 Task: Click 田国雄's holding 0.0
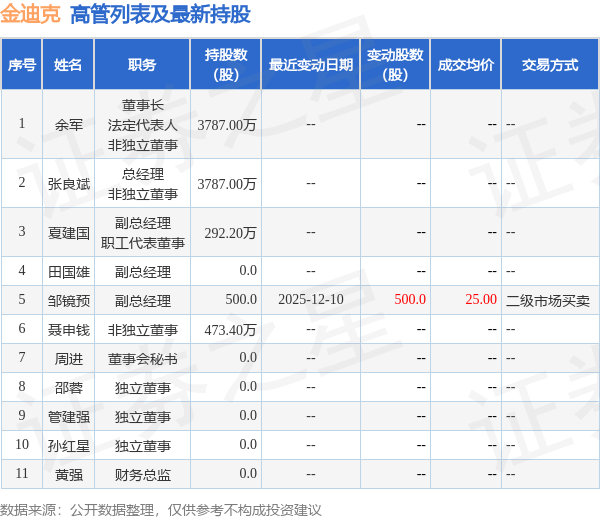pyautogui.click(x=248, y=271)
